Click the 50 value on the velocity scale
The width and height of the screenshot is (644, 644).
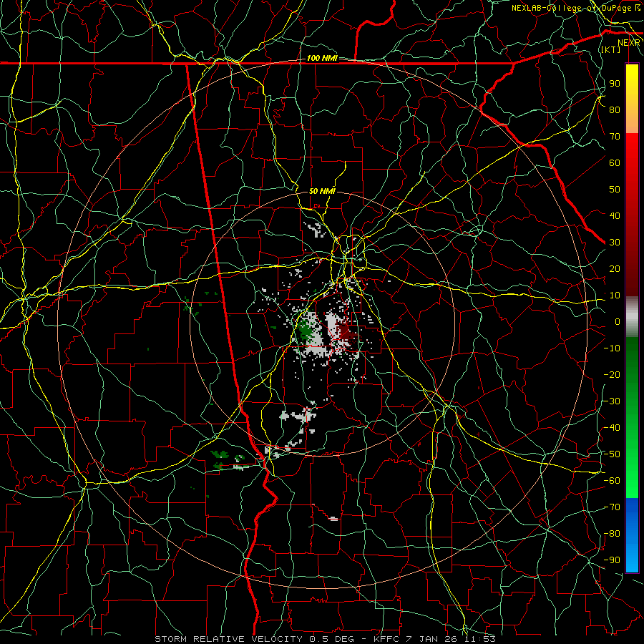click(x=615, y=190)
